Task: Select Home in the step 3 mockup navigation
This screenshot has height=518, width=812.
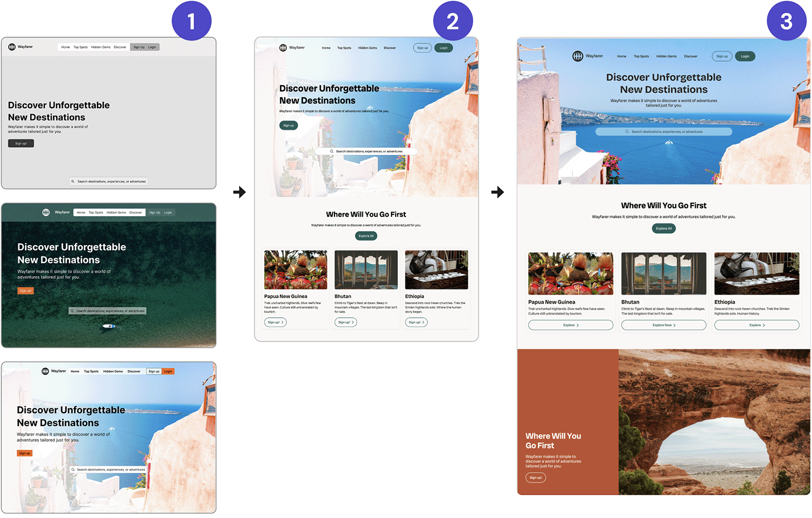Action: pos(621,56)
